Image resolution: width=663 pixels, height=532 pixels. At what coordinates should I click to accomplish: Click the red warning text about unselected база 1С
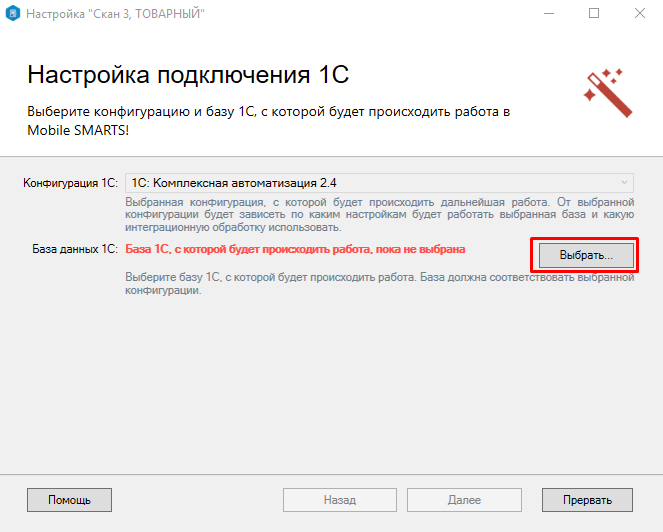[x=295, y=249]
